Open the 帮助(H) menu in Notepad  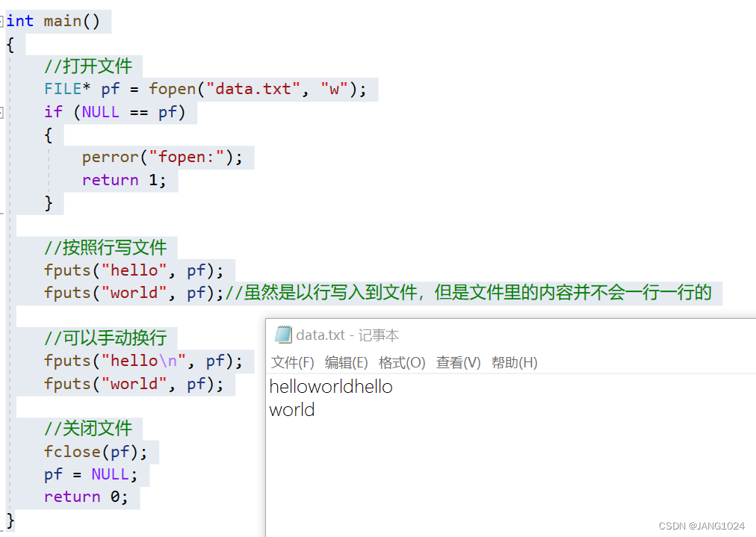512,362
